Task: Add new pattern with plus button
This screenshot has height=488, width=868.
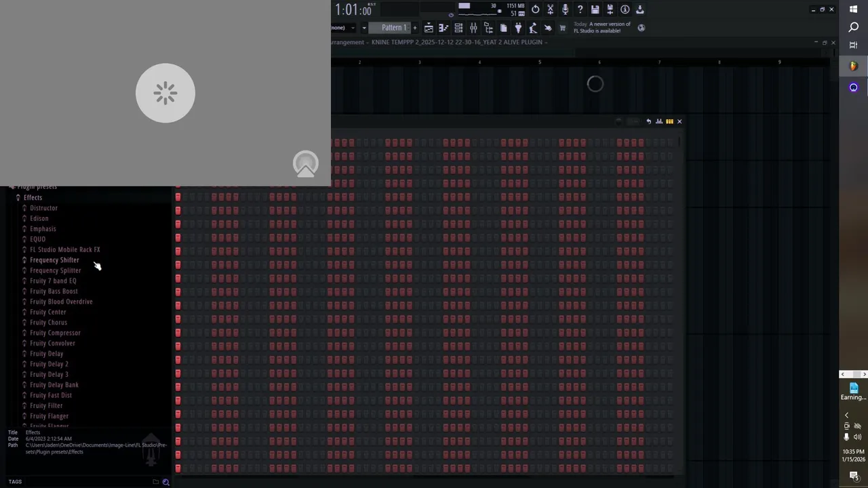Action: (414, 28)
